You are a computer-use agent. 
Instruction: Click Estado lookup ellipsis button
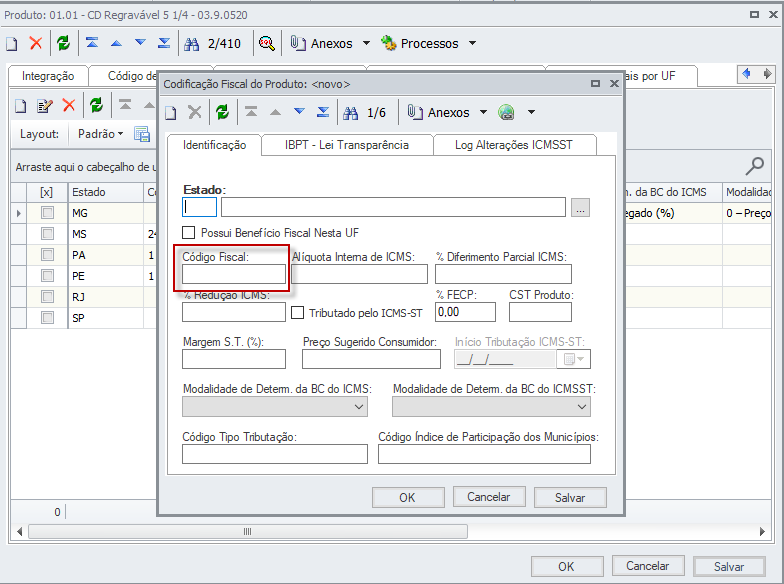[x=580, y=208]
